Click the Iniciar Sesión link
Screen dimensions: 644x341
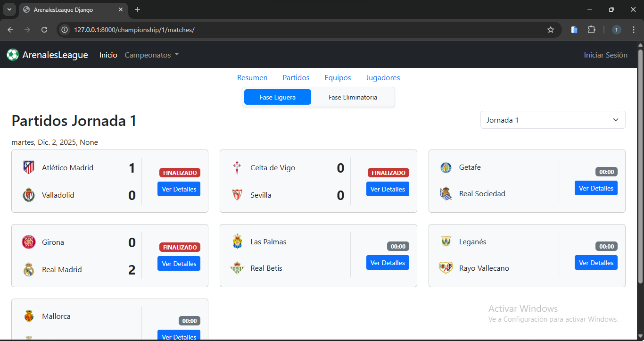(x=605, y=55)
